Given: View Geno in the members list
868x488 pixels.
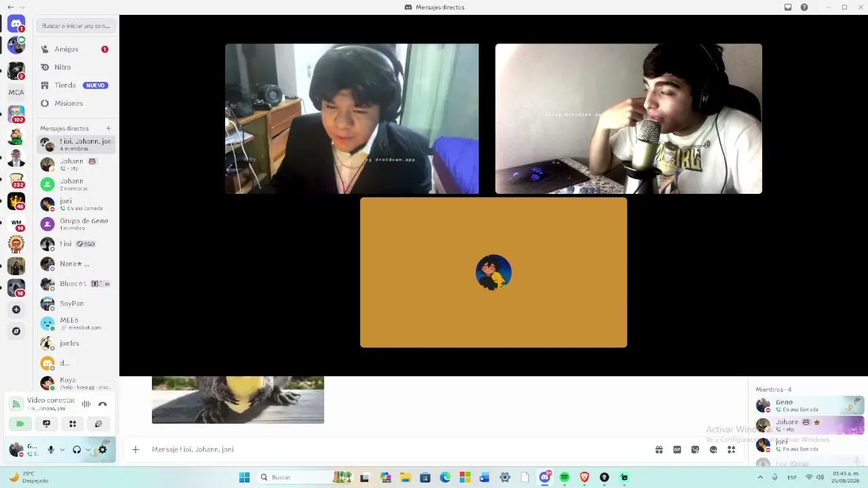Looking at the screenshot, I should tap(810, 405).
